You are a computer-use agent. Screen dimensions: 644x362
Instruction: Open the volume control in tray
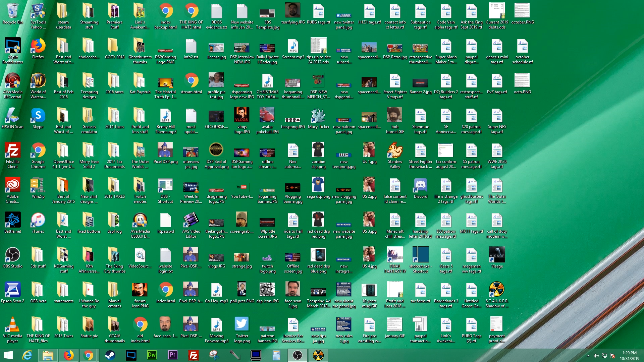(596, 356)
